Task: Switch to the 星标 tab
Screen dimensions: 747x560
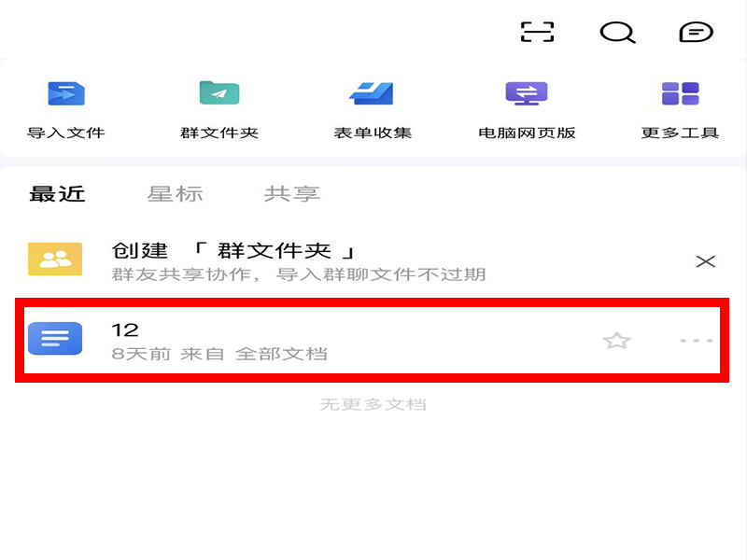Action: tap(176, 194)
